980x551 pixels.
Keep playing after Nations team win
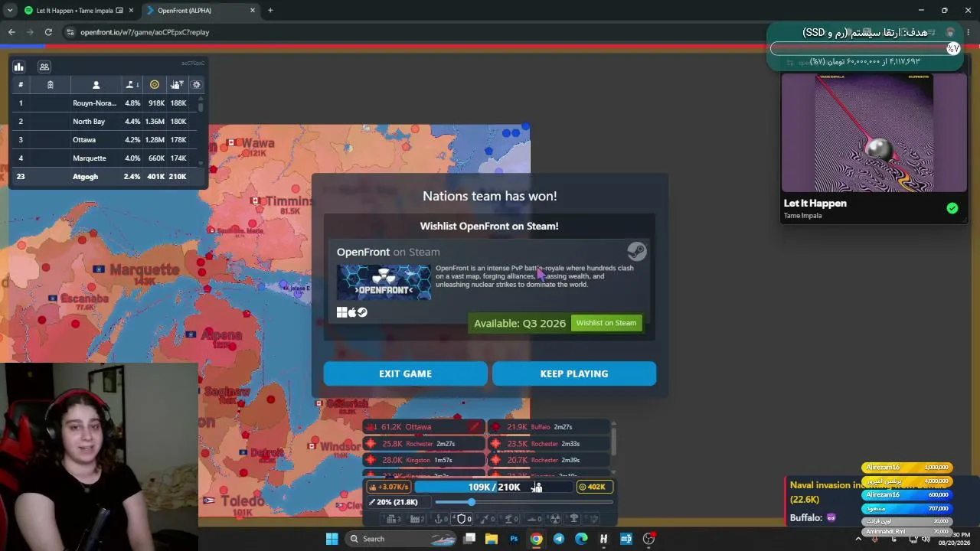(574, 373)
